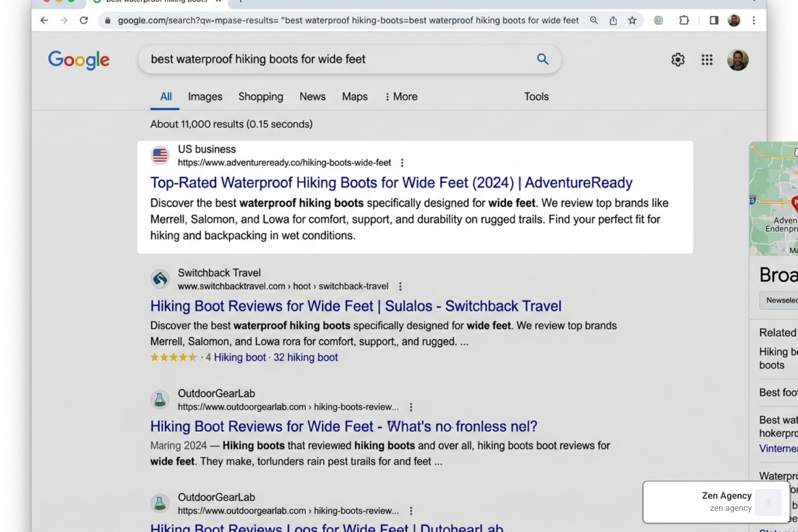Viewport: 798px width, 532px height.
Task: Select the All tab
Action: (x=166, y=97)
